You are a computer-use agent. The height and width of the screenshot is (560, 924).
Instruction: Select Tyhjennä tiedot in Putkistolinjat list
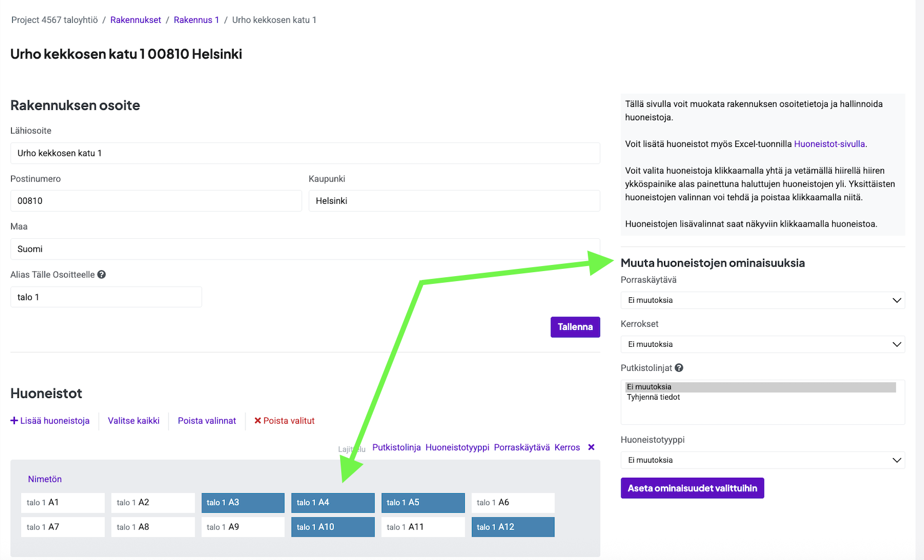tap(653, 397)
